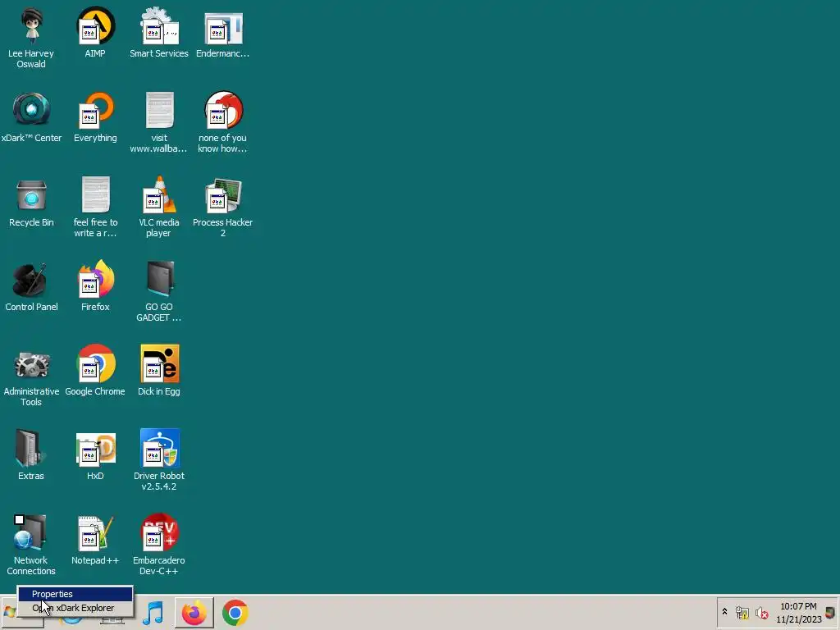This screenshot has width=840, height=630.
Task: Select the Extras folder icon
Action: click(31, 455)
